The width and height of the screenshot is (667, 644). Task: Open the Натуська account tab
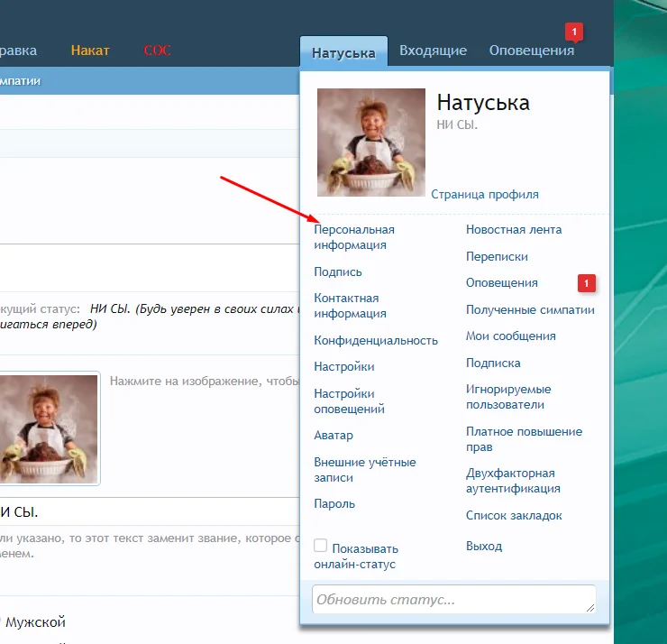(343, 51)
